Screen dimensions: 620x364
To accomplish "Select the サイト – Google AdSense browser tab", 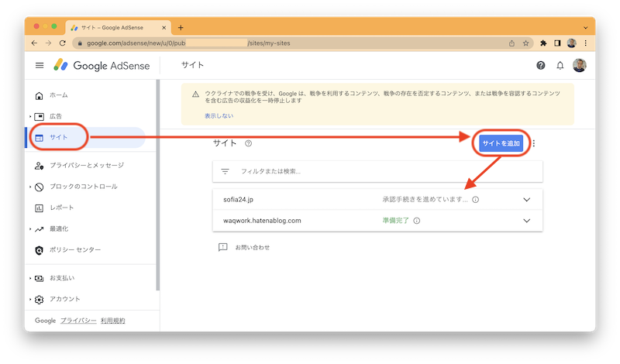I will (x=118, y=28).
